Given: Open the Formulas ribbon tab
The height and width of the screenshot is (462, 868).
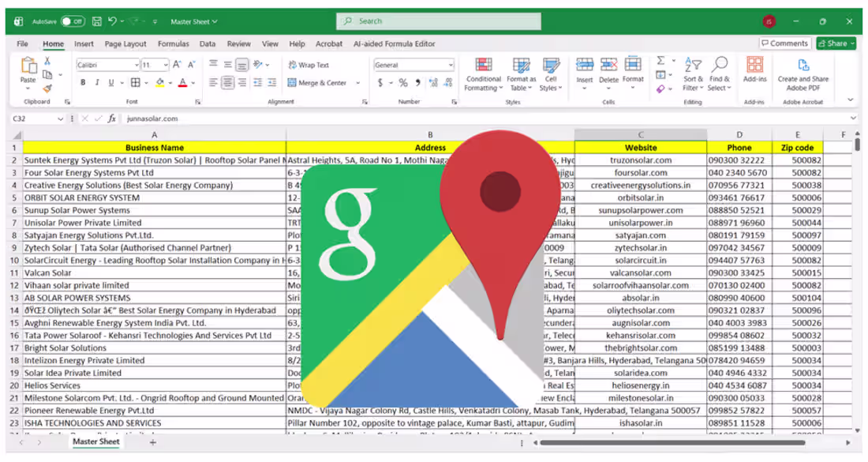Looking at the screenshot, I should point(174,43).
